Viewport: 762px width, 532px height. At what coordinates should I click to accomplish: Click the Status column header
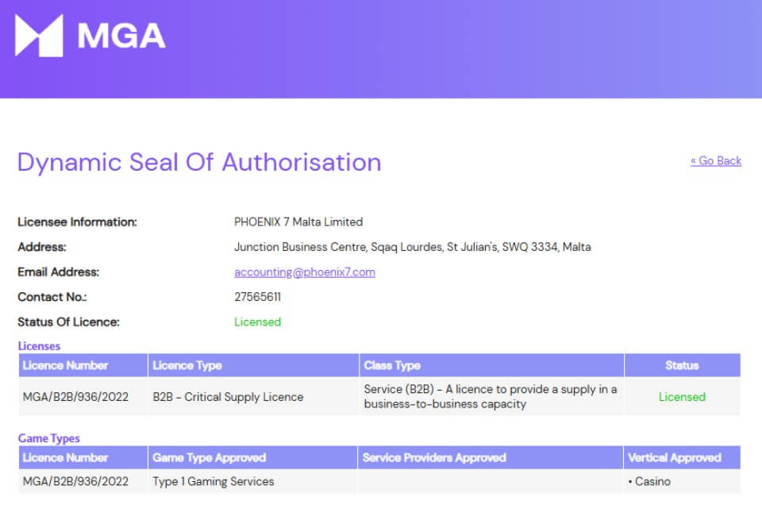click(682, 365)
